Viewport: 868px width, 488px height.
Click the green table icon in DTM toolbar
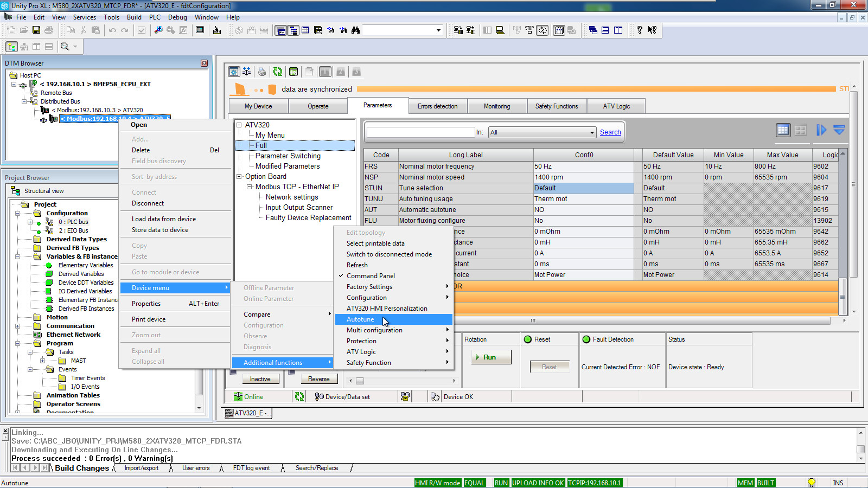pyautogui.click(x=293, y=72)
